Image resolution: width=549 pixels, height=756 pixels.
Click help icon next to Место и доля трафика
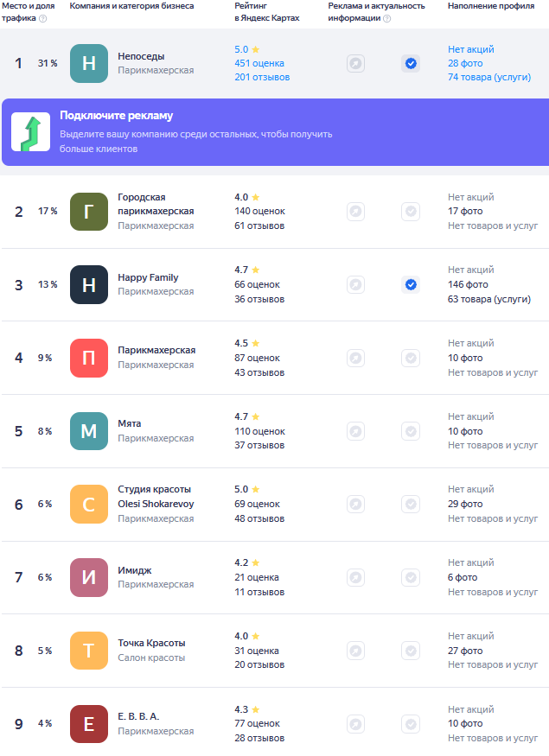coord(43,18)
